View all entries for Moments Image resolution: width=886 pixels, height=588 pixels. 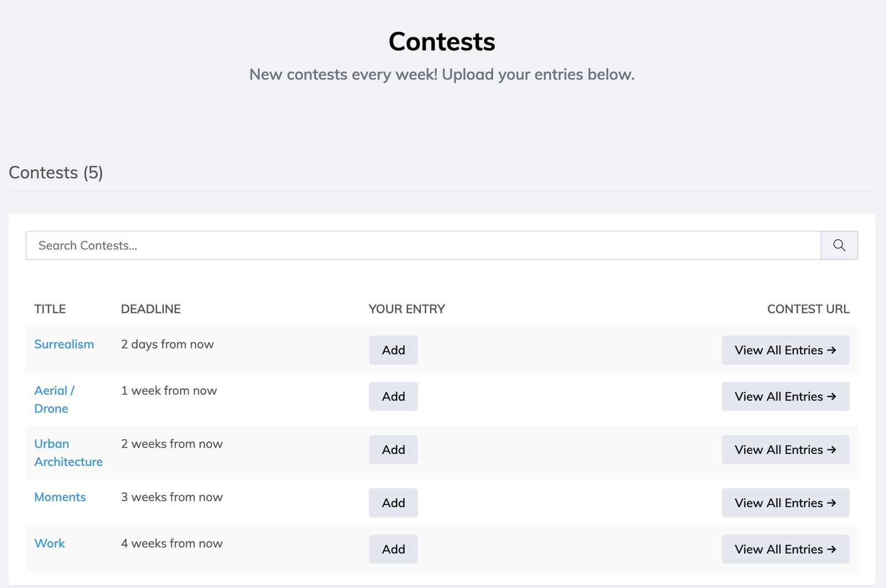785,503
